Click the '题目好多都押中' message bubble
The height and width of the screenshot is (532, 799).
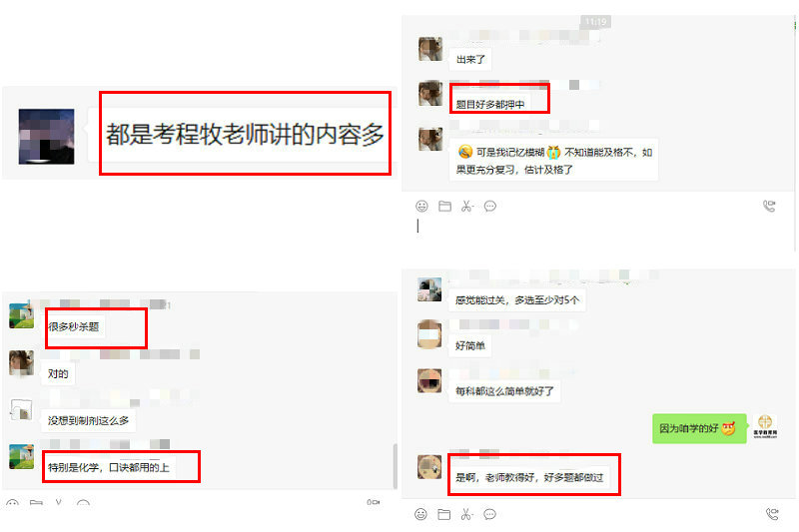489,104
